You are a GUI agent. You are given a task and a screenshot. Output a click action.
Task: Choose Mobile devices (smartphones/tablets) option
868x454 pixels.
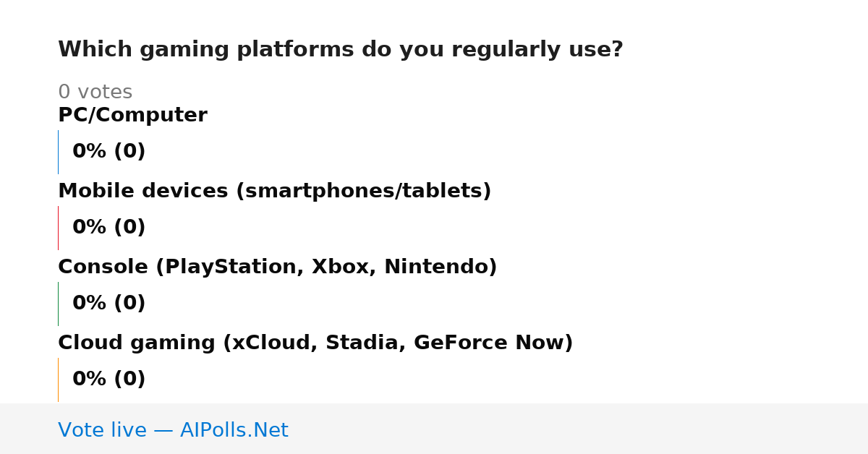point(274,191)
